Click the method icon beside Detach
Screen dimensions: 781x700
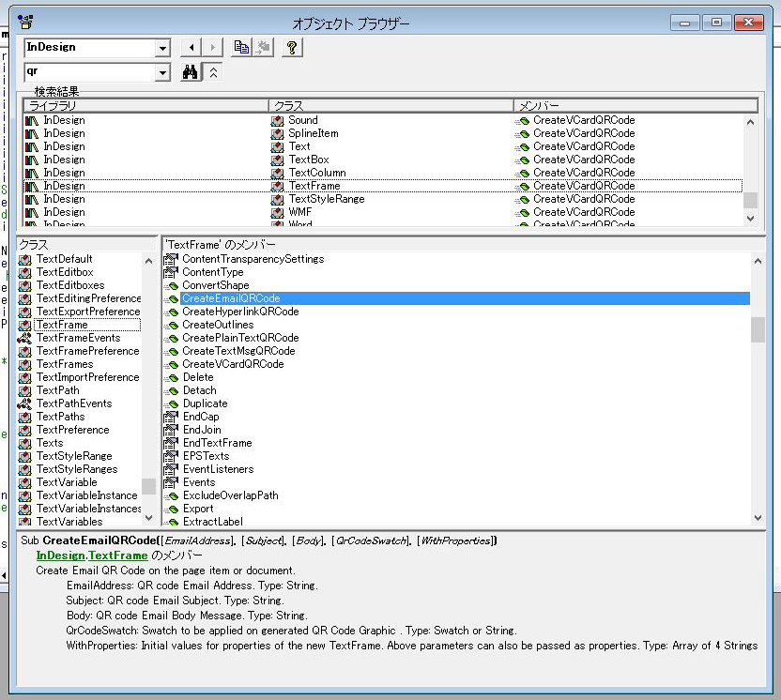171,391
